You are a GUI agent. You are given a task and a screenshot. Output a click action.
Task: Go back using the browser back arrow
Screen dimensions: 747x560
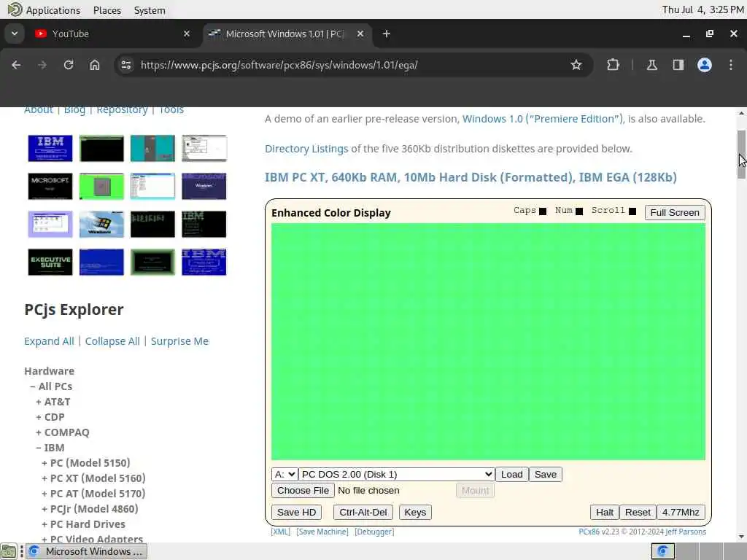pyautogui.click(x=16, y=65)
